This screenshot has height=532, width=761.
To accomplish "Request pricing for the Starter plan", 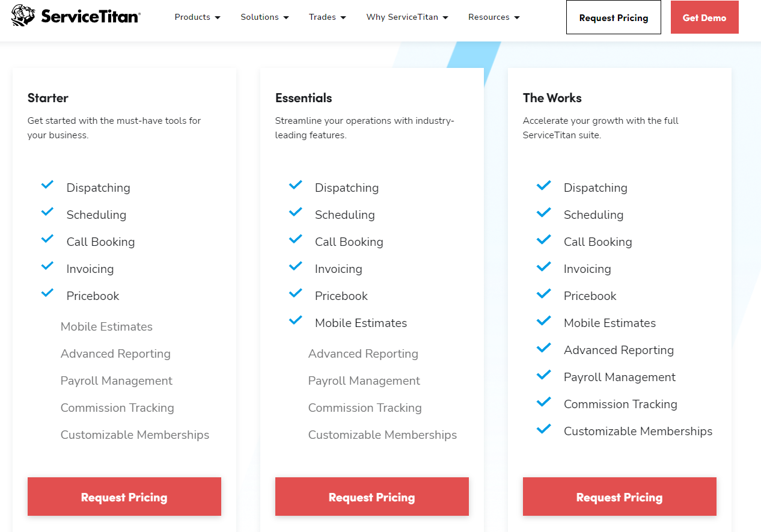I will [x=124, y=497].
